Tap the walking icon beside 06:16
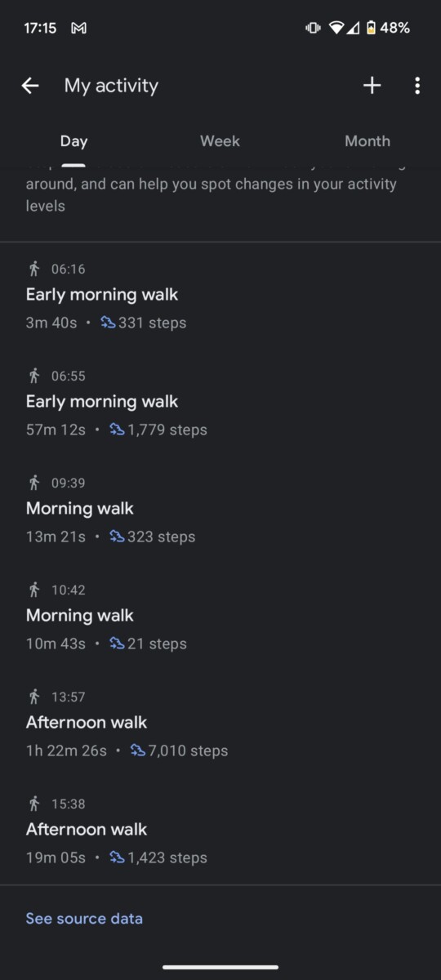 point(33,269)
